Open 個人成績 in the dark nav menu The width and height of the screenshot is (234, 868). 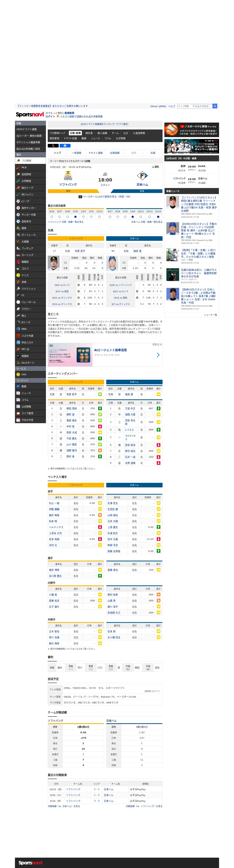(102, 133)
